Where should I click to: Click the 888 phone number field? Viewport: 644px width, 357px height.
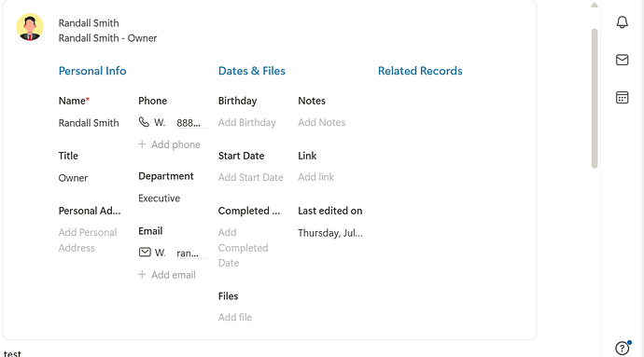coord(192,123)
